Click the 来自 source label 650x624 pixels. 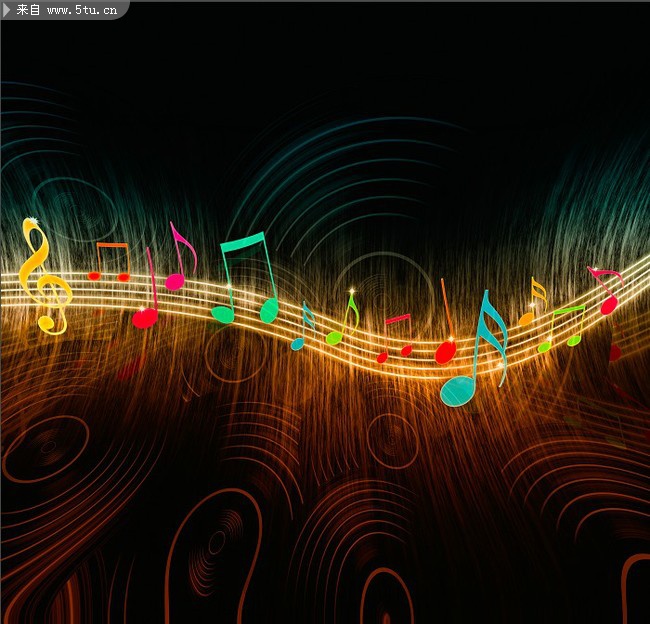point(28,10)
